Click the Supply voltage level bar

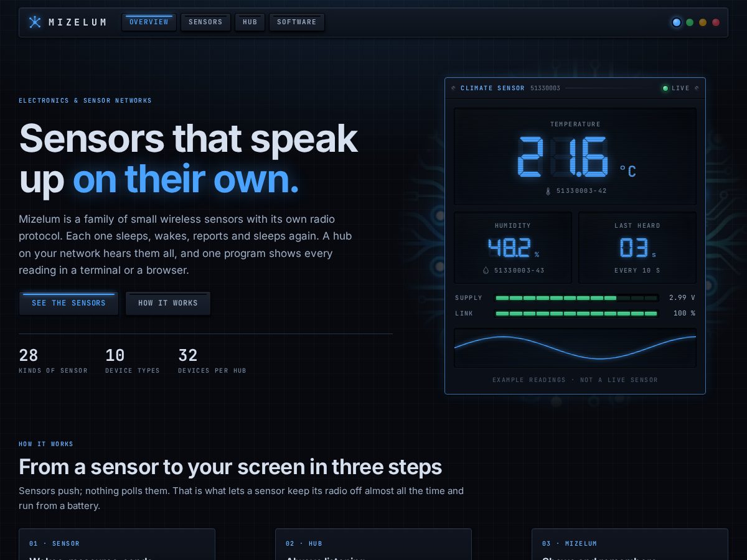576,298
